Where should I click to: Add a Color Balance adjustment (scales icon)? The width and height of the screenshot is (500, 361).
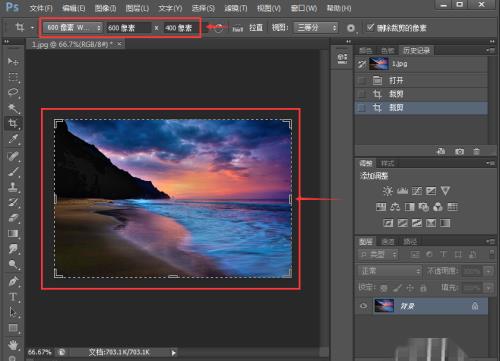pos(395,207)
